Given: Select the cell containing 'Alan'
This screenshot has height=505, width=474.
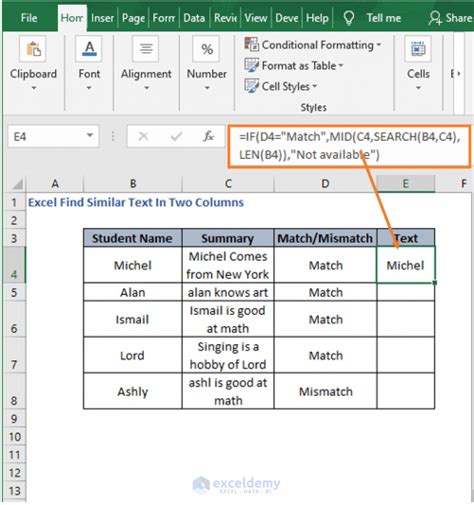Looking at the screenshot, I should [133, 292].
